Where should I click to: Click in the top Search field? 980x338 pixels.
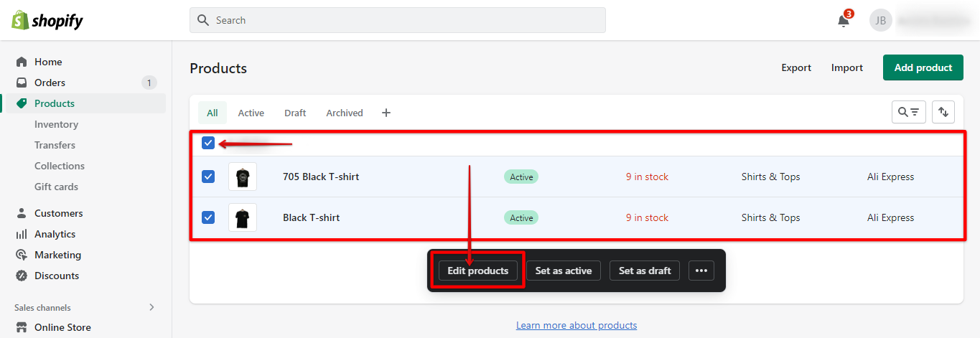click(x=398, y=20)
